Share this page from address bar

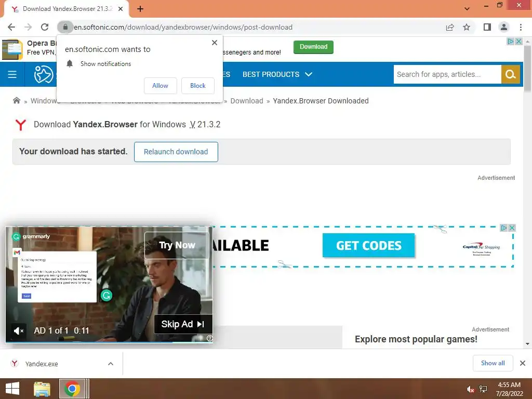(x=450, y=27)
